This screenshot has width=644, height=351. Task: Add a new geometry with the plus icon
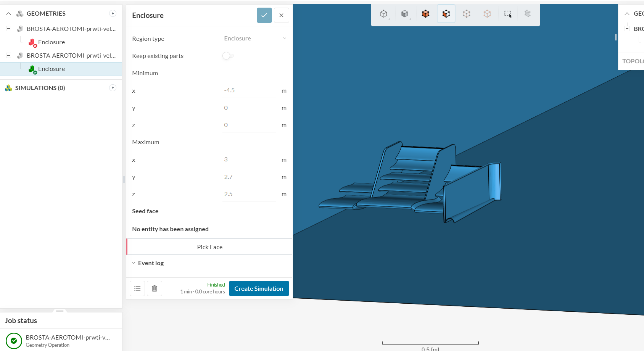113,13
